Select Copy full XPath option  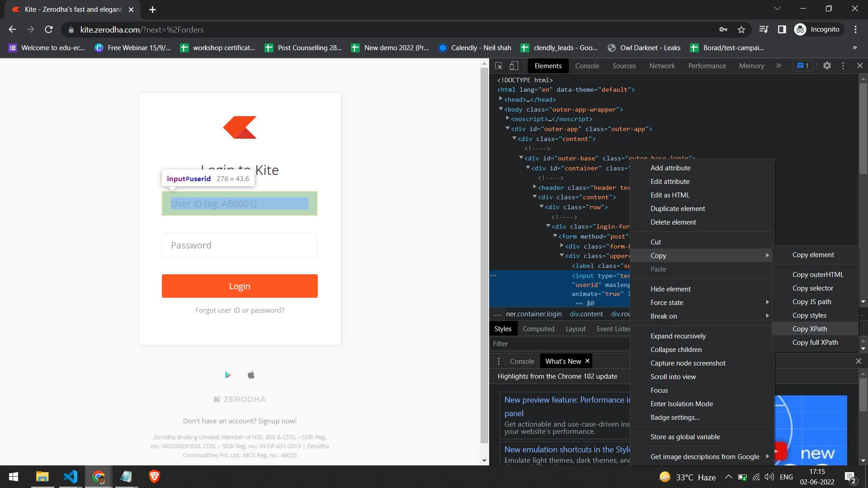tap(815, 342)
